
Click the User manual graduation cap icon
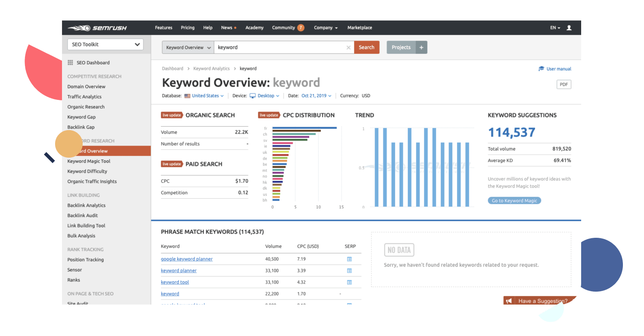click(541, 69)
